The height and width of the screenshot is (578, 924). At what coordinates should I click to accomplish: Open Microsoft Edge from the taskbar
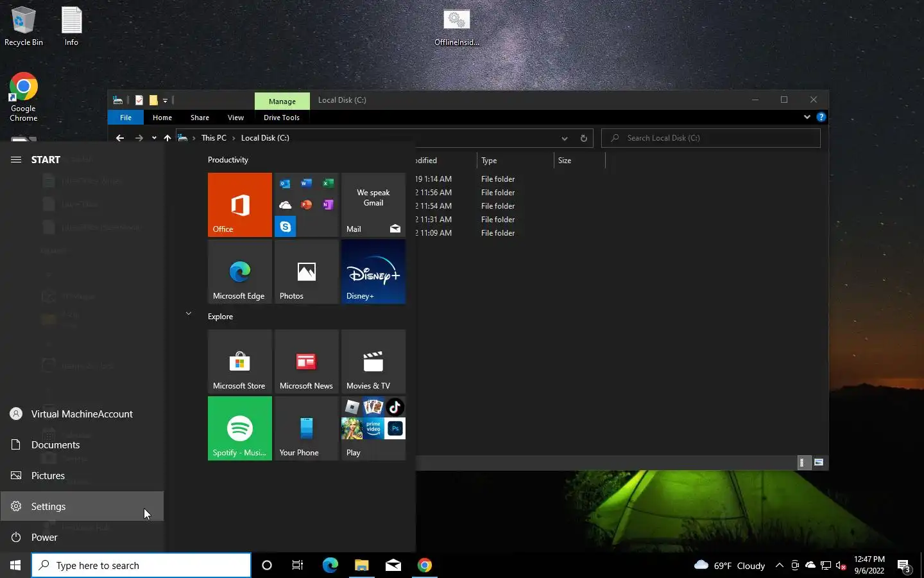[x=330, y=565]
